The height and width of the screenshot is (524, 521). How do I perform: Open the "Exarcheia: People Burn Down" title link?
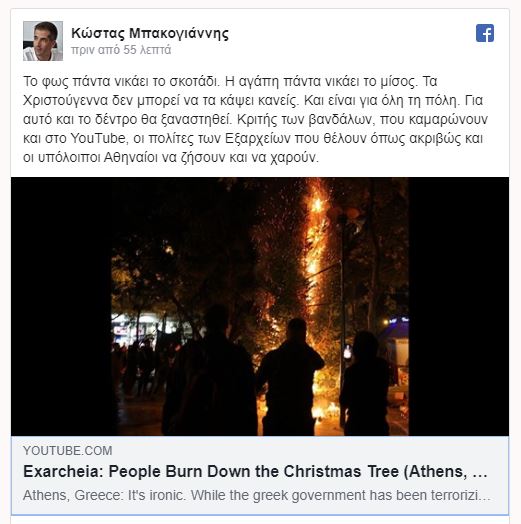(255, 472)
